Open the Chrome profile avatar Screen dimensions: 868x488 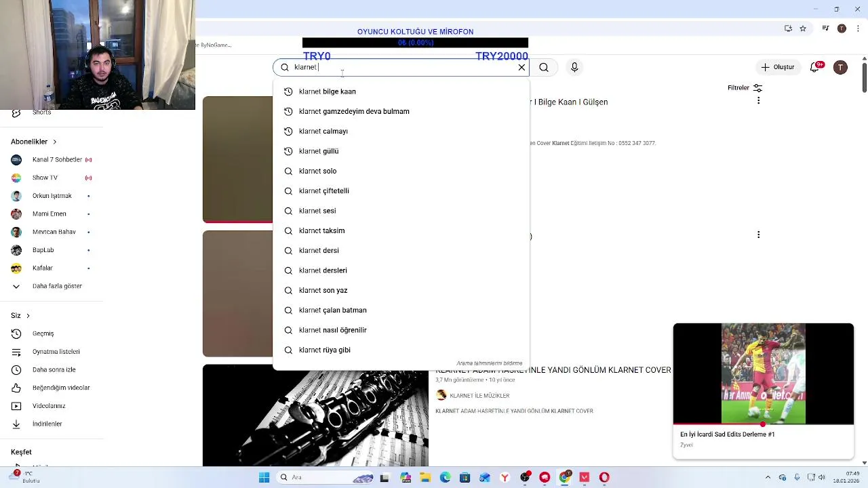pyautogui.click(x=842, y=28)
